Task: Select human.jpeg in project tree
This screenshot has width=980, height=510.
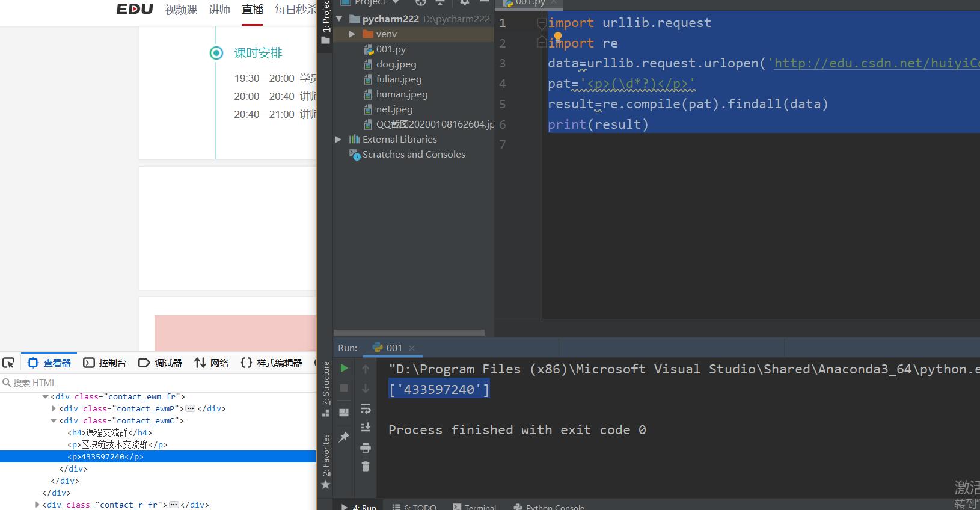Action: [402, 94]
